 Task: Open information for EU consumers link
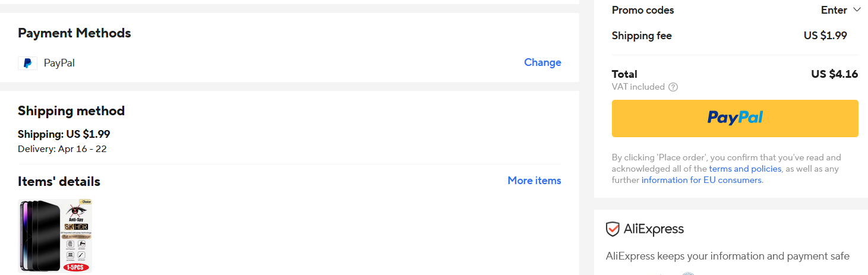(701, 180)
